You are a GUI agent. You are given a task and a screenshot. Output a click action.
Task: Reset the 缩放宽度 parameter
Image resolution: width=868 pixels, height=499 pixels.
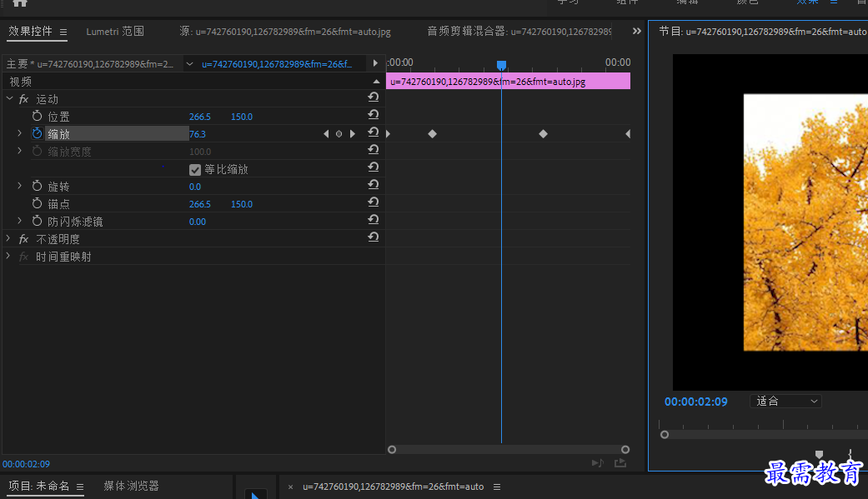coord(373,150)
